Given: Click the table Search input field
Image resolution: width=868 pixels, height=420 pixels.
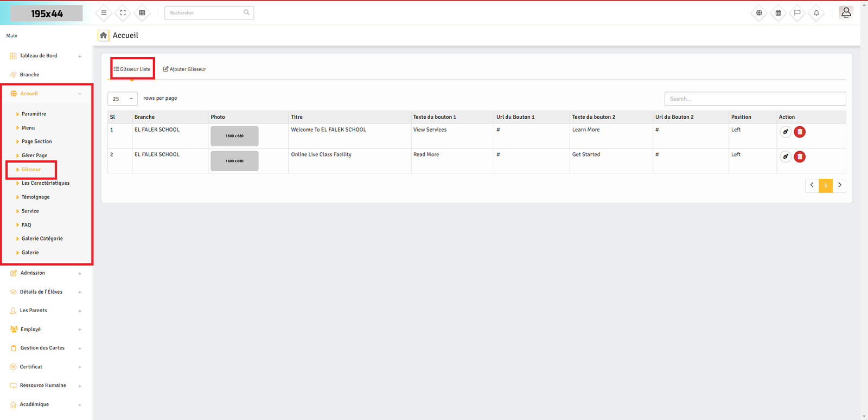Looking at the screenshot, I should pos(755,99).
